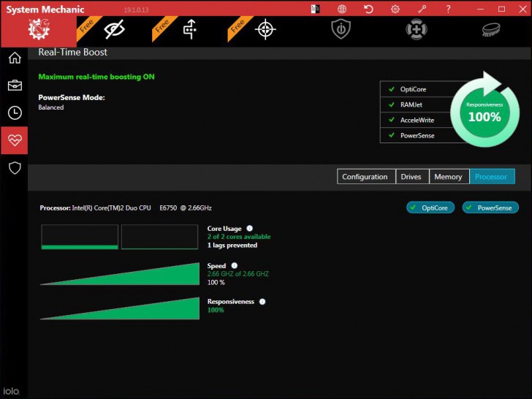Click the crosshair target icon in top bar
532x399 pixels.
tap(265, 29)
